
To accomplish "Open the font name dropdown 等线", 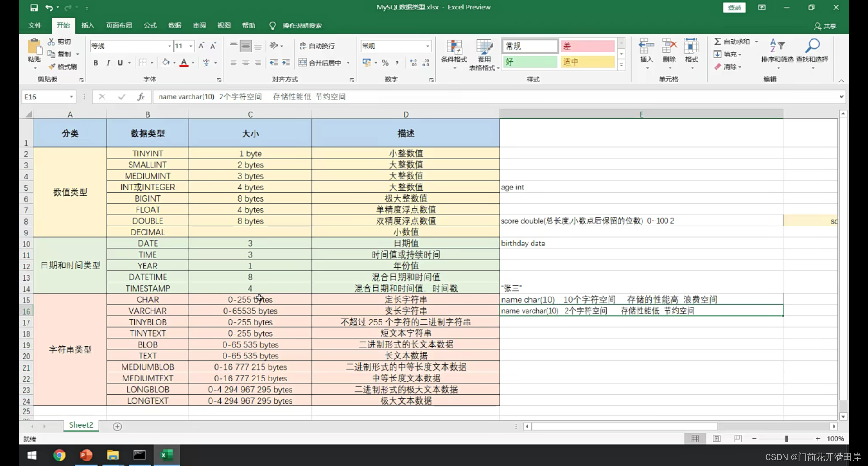I will point(170,46).
